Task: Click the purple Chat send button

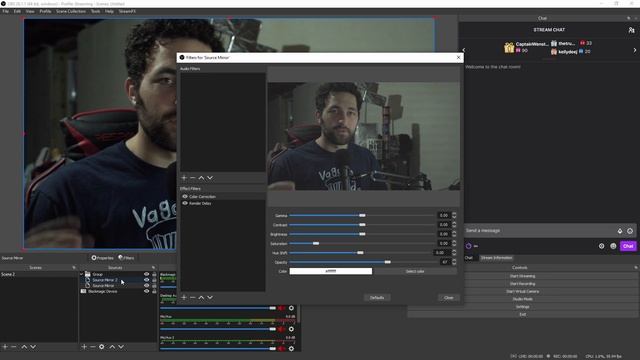Action: coord(628,246)
